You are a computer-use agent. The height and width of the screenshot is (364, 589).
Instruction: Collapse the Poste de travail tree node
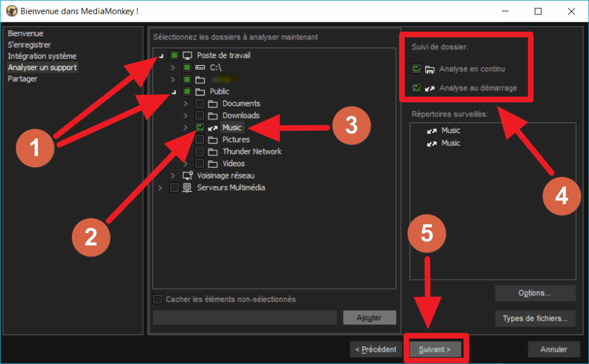(x=161, y=56)
